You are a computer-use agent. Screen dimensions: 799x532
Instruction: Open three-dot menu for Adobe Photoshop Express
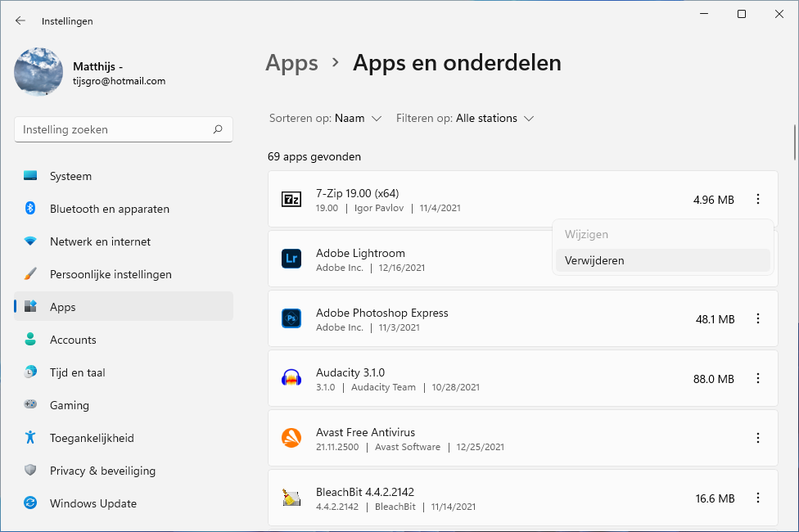click(x=758, y=319)
